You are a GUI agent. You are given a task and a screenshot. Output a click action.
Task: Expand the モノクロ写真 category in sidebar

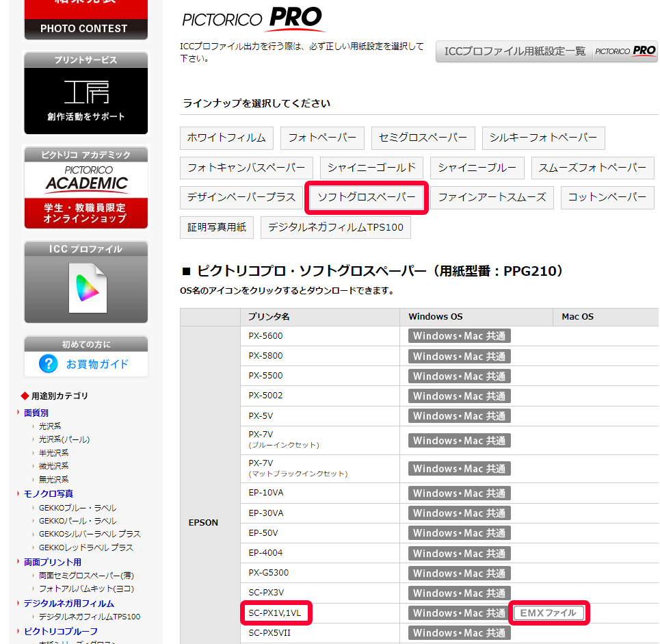tap(48, 493)
